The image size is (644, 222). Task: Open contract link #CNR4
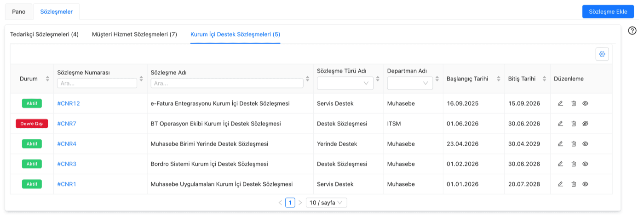[67, 144]
